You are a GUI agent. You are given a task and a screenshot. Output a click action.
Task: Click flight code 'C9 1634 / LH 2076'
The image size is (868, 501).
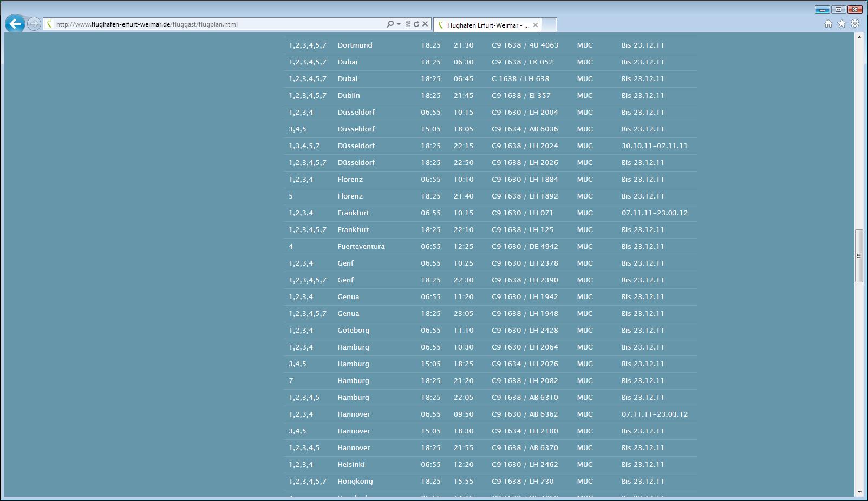click(525, 364)
